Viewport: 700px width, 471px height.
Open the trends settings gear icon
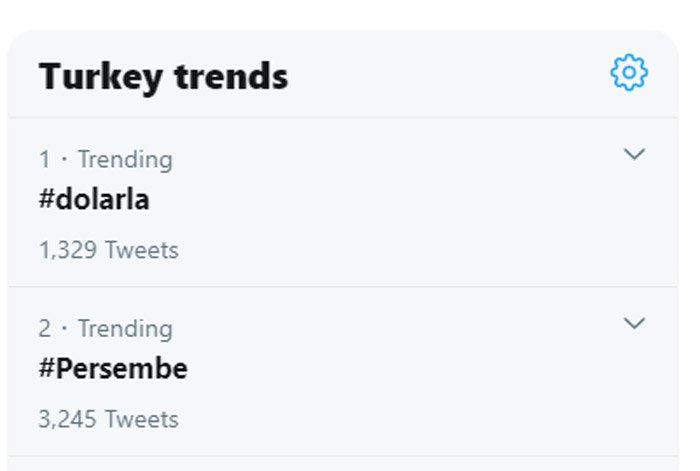(629, 72)
